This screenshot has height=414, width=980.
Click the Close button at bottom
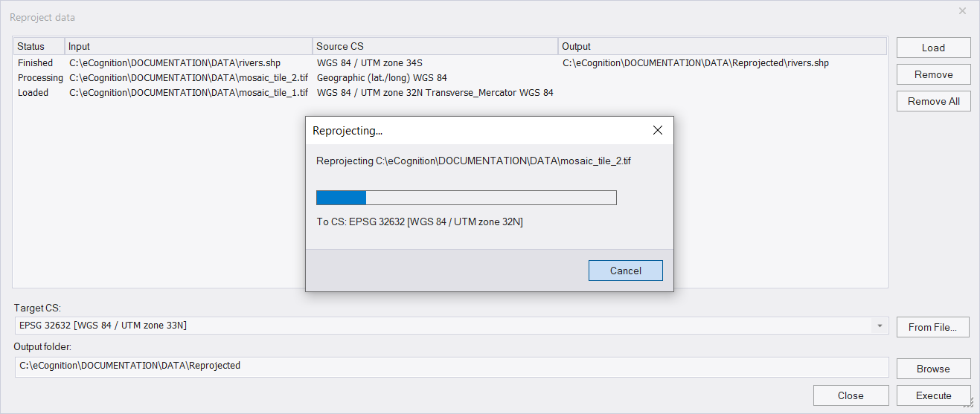tap(851, 395)
